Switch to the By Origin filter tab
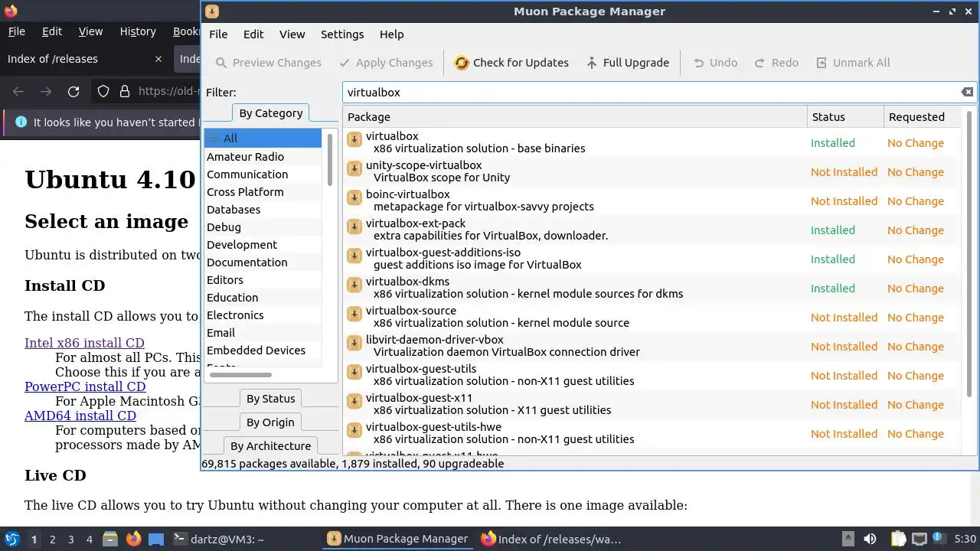 [270, 422]
